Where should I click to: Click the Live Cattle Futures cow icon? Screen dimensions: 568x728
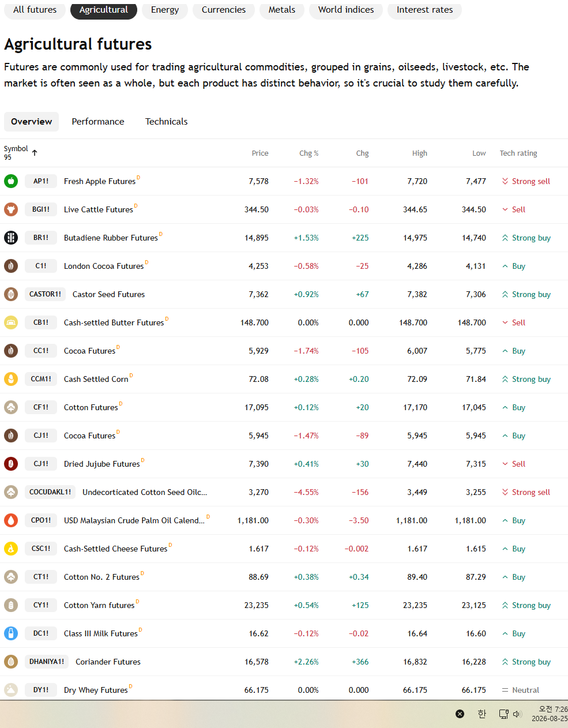[x=11, y=209]
